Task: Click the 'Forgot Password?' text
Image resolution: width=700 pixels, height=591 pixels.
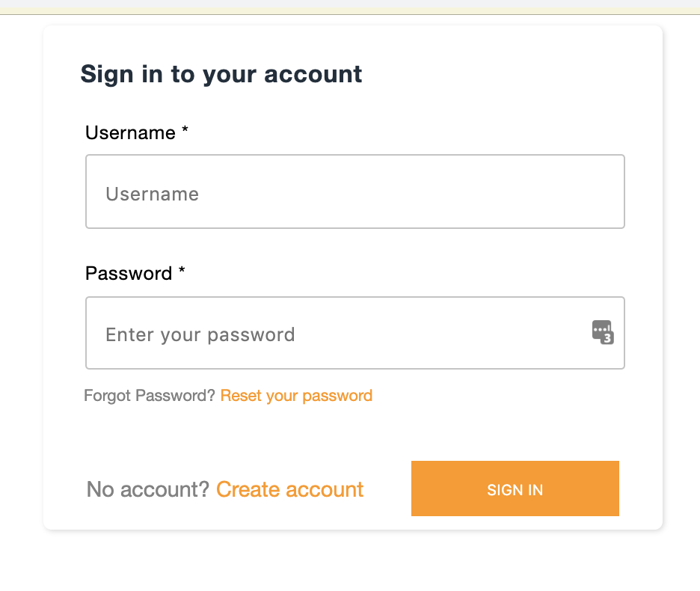Action: point(150,396)
